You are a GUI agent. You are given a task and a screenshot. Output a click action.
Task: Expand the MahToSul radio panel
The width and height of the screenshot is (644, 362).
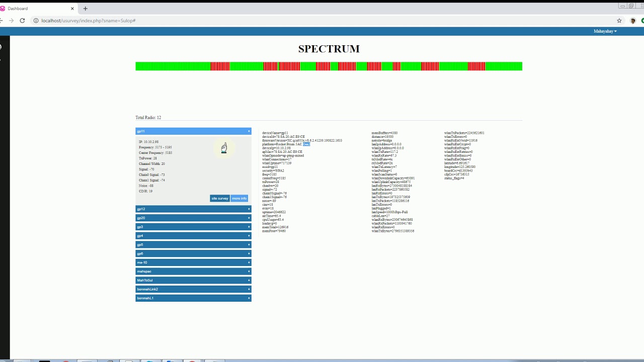(193, 280)
